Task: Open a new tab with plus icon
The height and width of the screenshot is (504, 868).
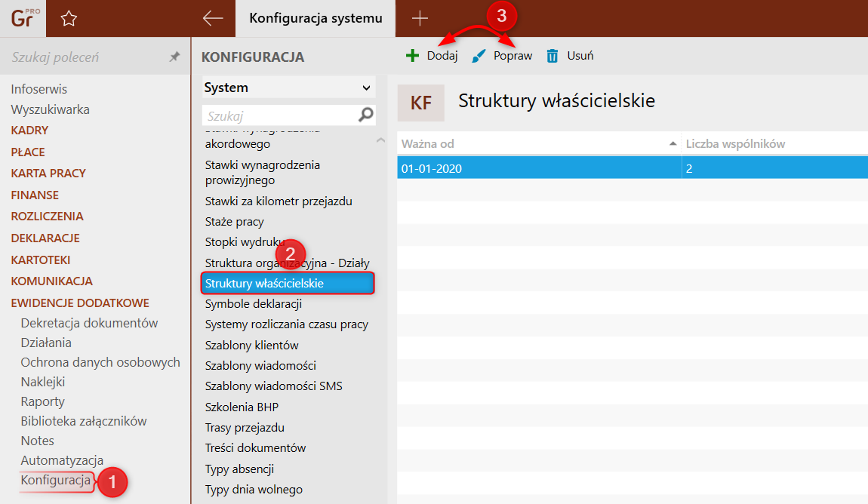Action: [x=420, y=19]
